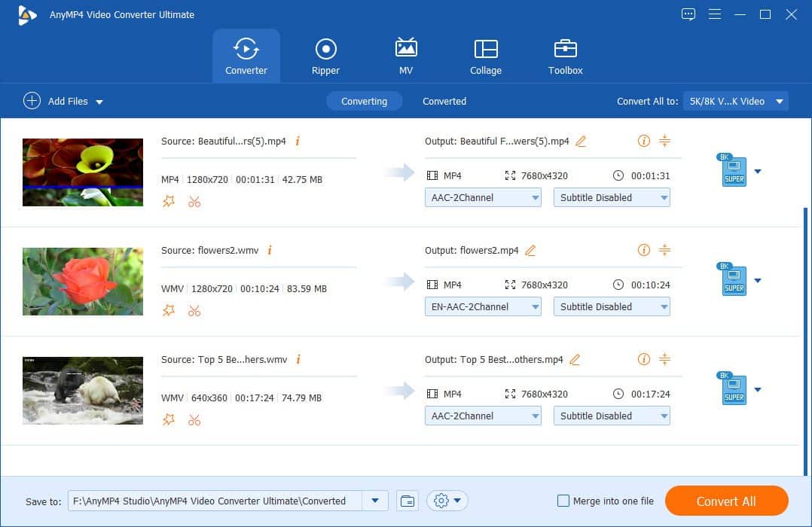Rename output flowers2.mp4 using pencil icon

click(x=530, y=251)
